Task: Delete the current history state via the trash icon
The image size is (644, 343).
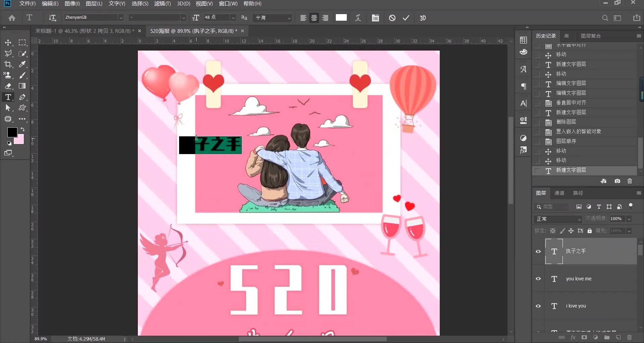Action: tap(630, 181)
